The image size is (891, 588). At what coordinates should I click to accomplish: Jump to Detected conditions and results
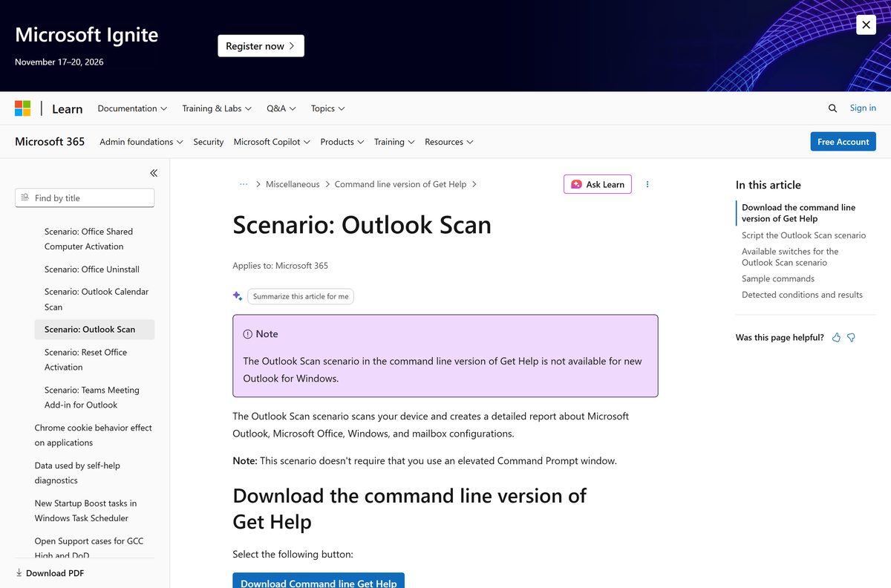click(x=802, y=295)
